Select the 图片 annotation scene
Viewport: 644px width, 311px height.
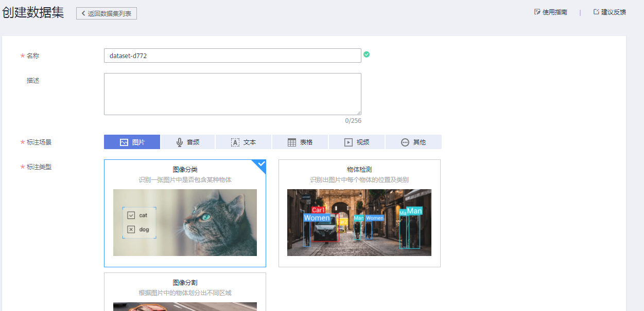(x=132, y=142)
